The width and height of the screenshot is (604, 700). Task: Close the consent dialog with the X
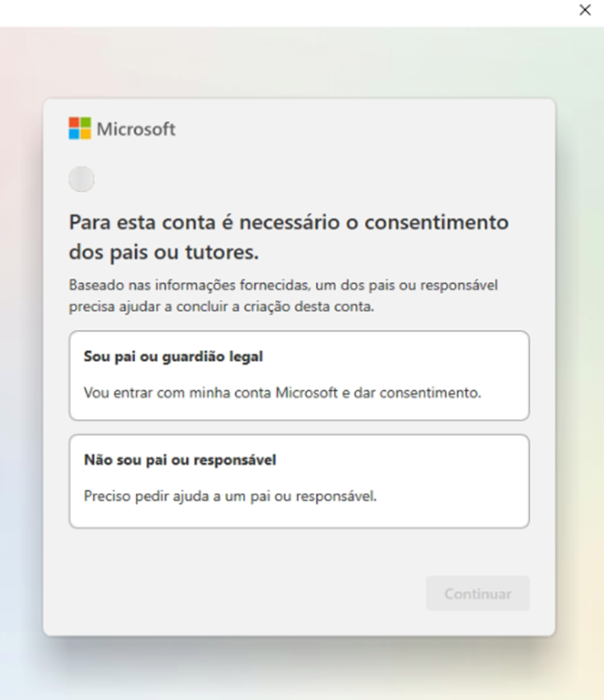[x=585, y=10]
